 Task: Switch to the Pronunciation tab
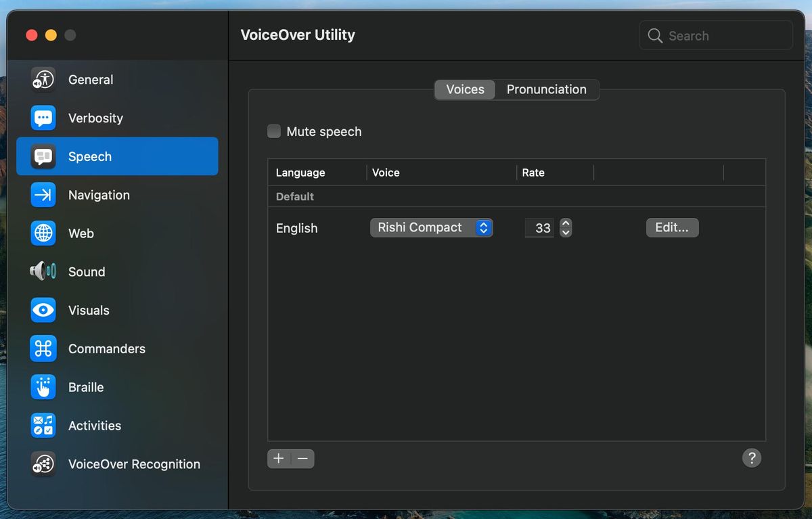546,89
